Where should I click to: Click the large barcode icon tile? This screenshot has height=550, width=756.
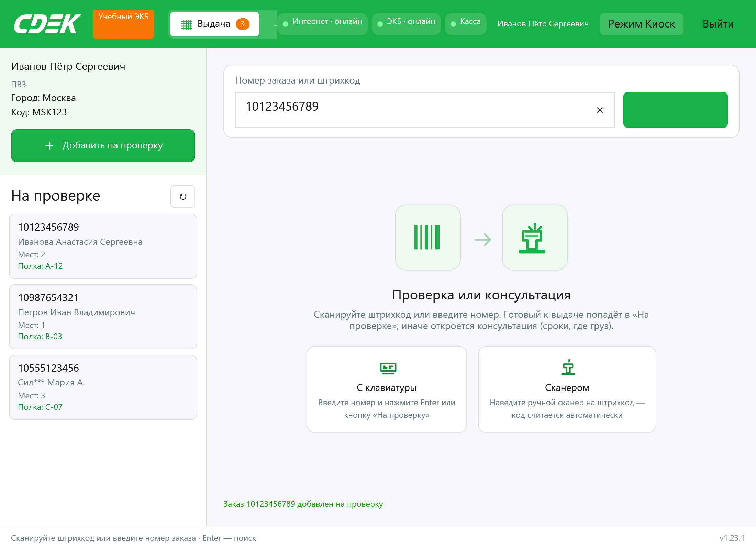427,238
